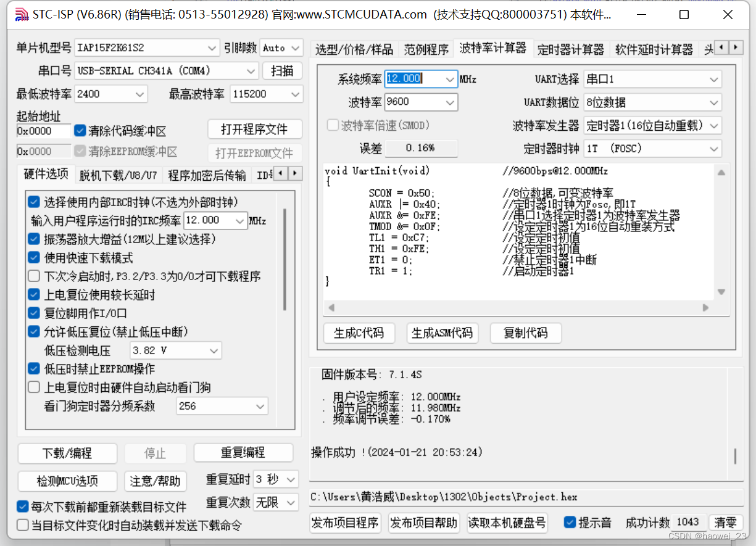This screenshot has width=756, height=546.
Task: Click 扫描 serial port button
Action: (283, 71)
